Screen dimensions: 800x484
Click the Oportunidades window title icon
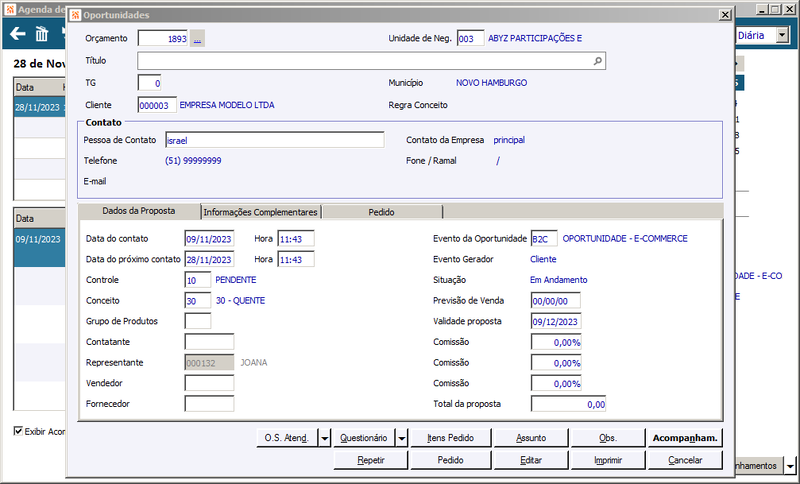[76, 15]
